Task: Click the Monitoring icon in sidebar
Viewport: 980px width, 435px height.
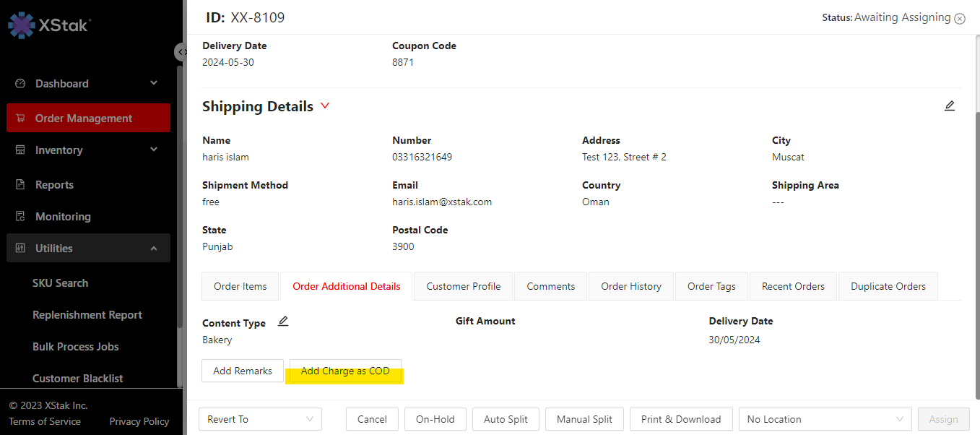Action: point(20,217)
